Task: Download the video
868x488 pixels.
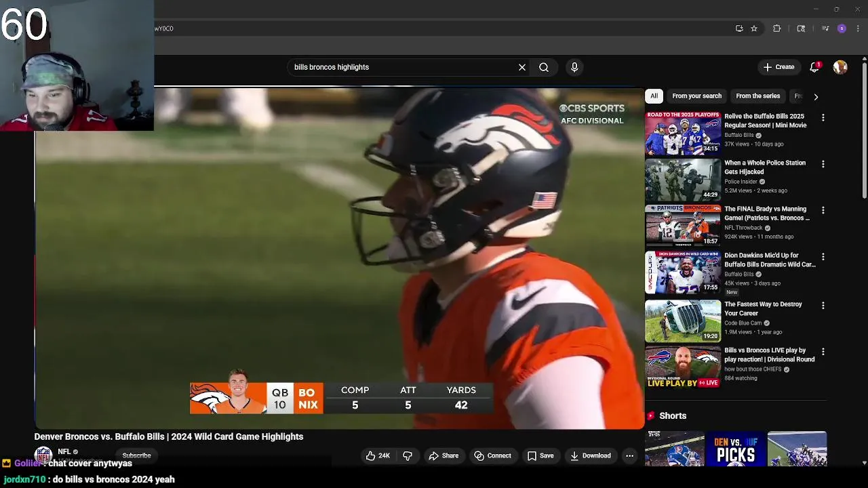Action: [x=591, y=455]
